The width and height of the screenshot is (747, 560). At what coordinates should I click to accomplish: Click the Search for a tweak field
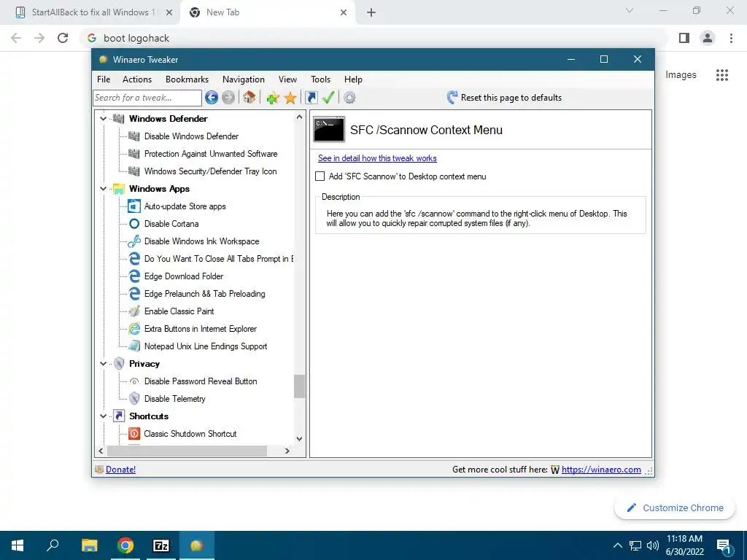147,98
